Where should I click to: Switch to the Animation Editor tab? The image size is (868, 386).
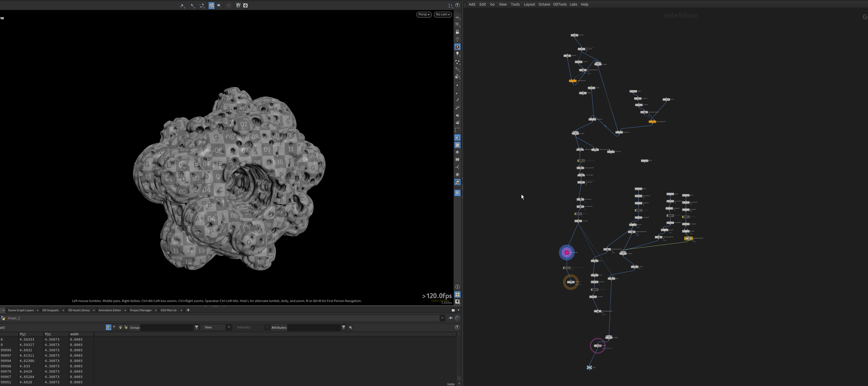tap(110, 310)
